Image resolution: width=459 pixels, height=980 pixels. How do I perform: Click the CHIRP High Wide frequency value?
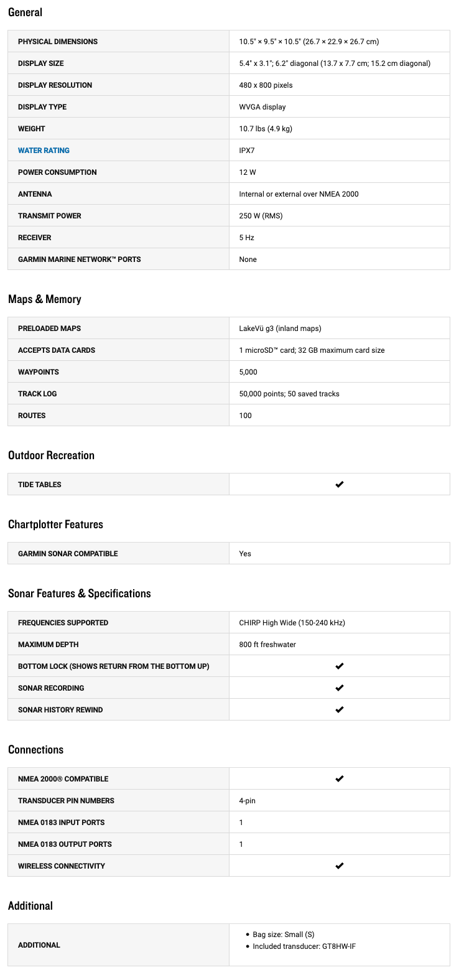point(292,623)
